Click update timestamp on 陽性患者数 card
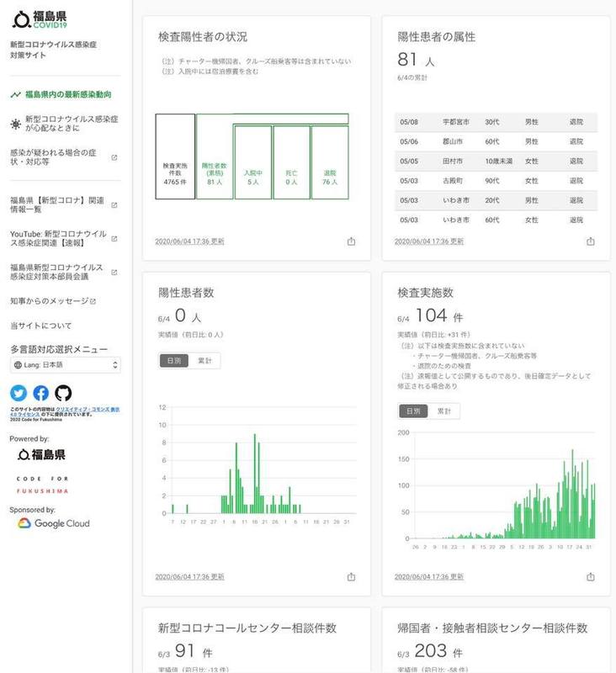The height and width of the screenshot is (673, 616). [x=189, y=577]
